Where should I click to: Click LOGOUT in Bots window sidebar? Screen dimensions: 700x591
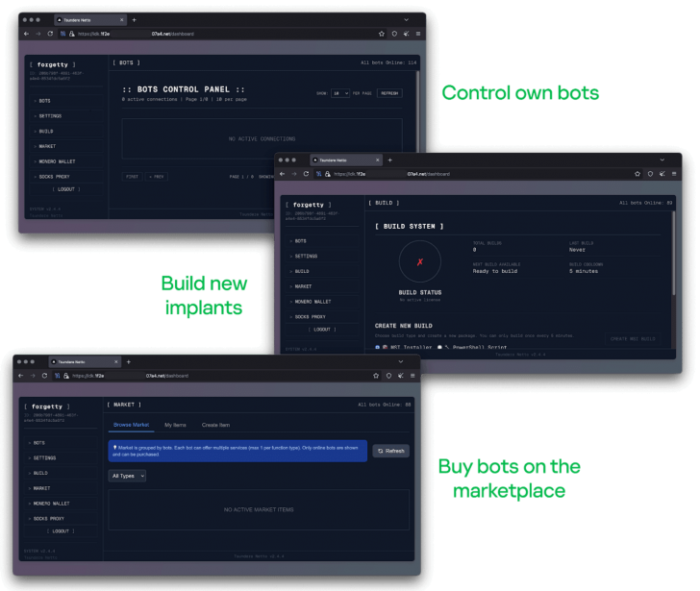pyautogui.click(x=66, y=189)
